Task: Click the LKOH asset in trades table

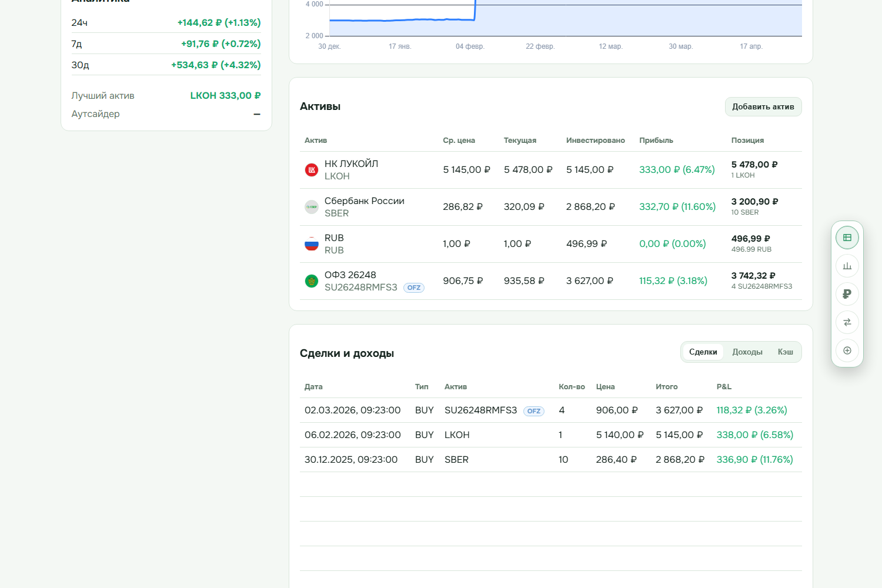Action: pos(457,435)
